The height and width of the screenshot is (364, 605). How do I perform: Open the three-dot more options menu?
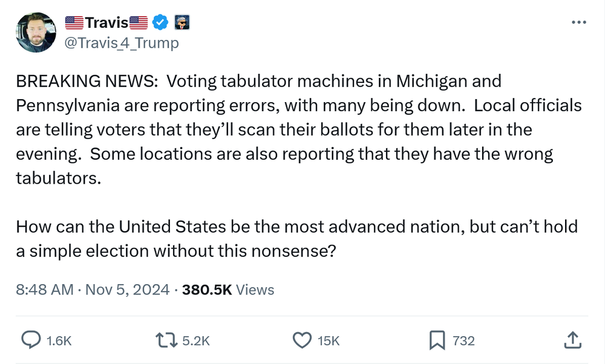coord(579,23)
